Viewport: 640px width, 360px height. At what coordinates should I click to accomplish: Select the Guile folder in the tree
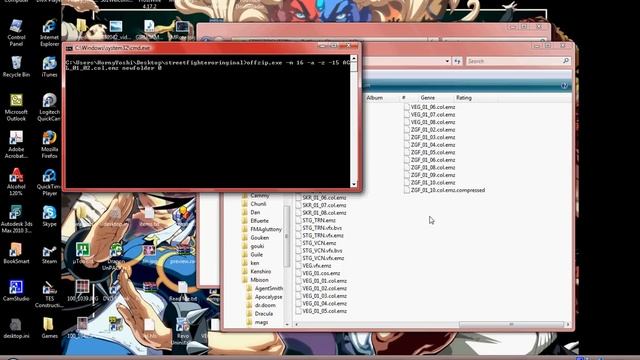256,254
